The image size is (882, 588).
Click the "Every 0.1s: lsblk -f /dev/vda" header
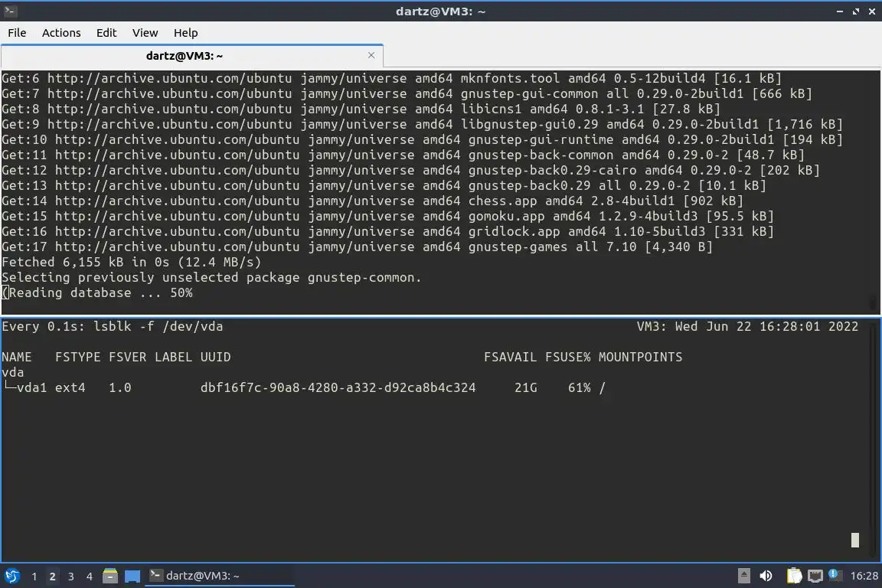[113, 326]
